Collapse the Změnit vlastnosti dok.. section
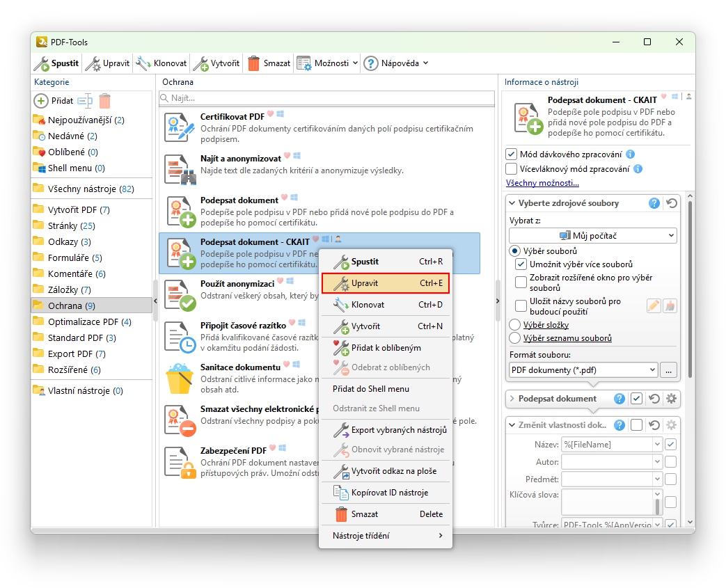Viewport: 726px width, 588px height. (512, 425)
